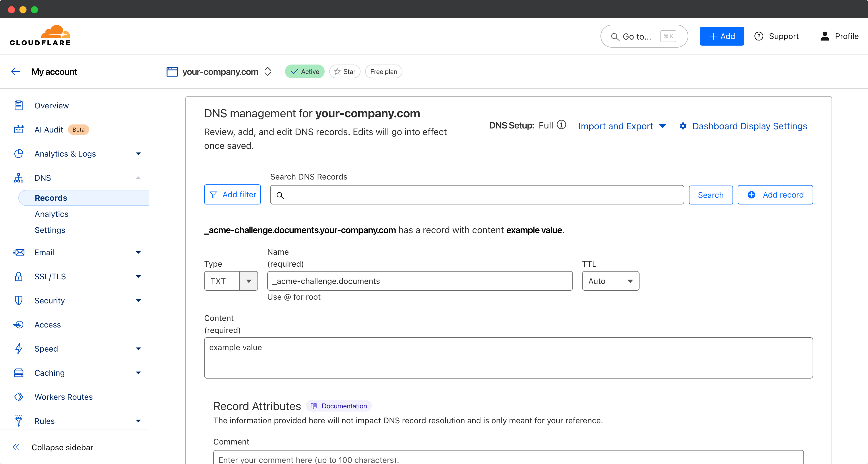Image resolution: width=868 pixels, height=464 pixels.
Task: Click the Profile account icon
Action: [825, 36]
